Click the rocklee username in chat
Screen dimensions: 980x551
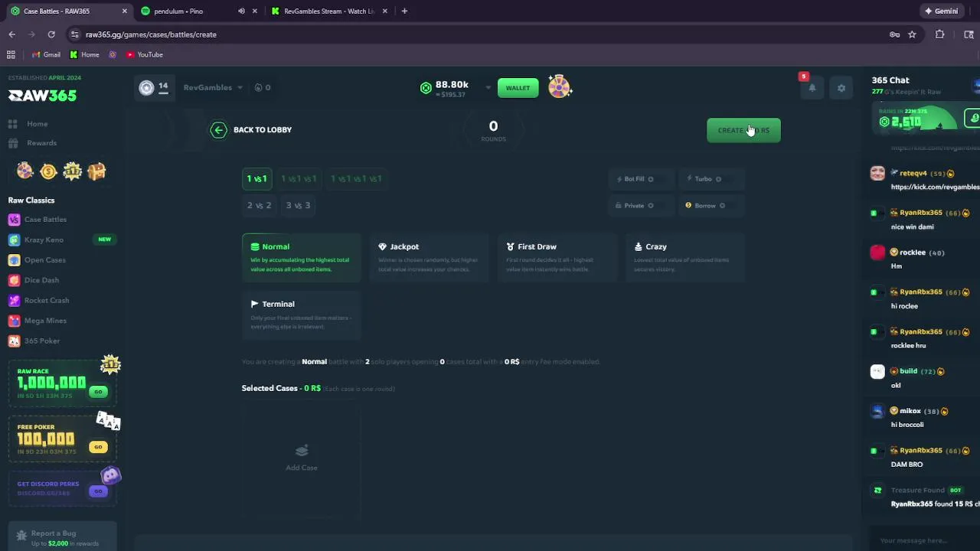(913, 253)
